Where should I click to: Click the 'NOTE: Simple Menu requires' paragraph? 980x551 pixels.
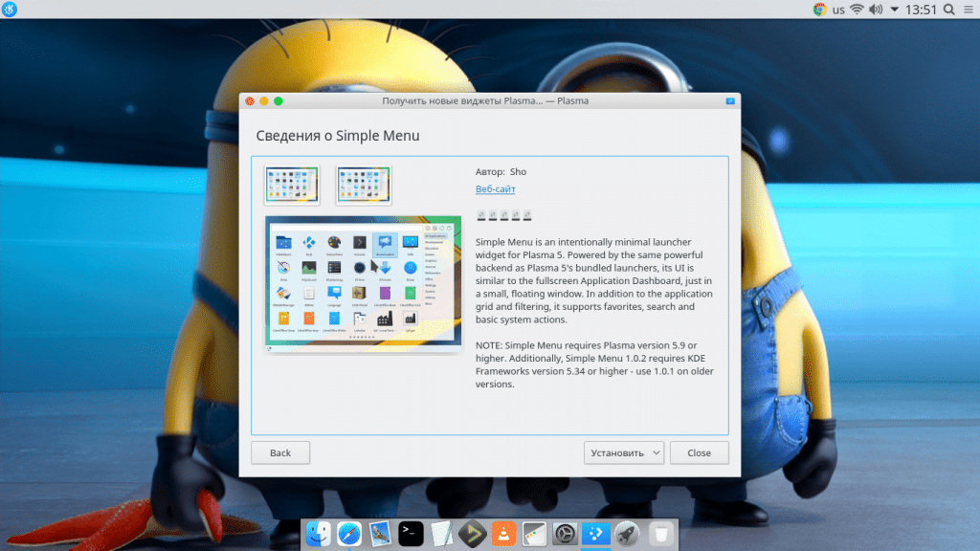tap(594, 364)
